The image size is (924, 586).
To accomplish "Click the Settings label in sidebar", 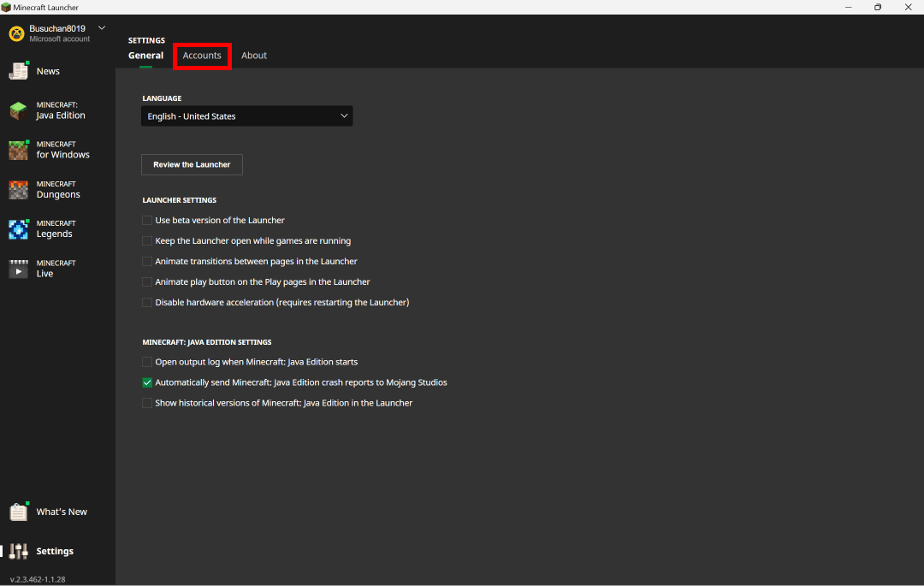I will click(x=55, y=551).
